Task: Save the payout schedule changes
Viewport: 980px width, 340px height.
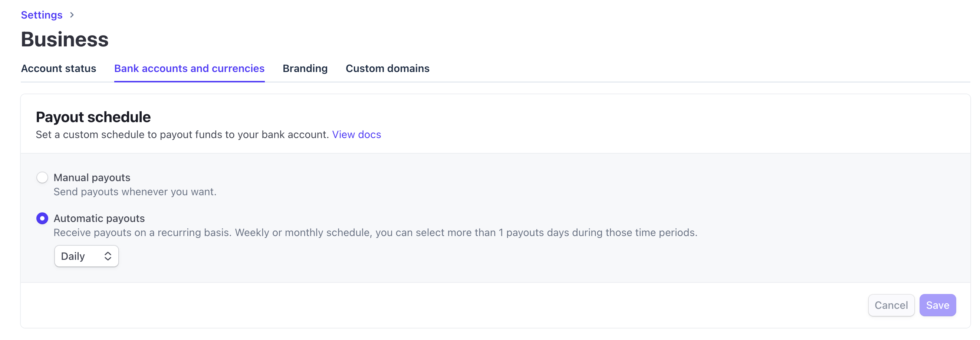Action: point(937,305)
